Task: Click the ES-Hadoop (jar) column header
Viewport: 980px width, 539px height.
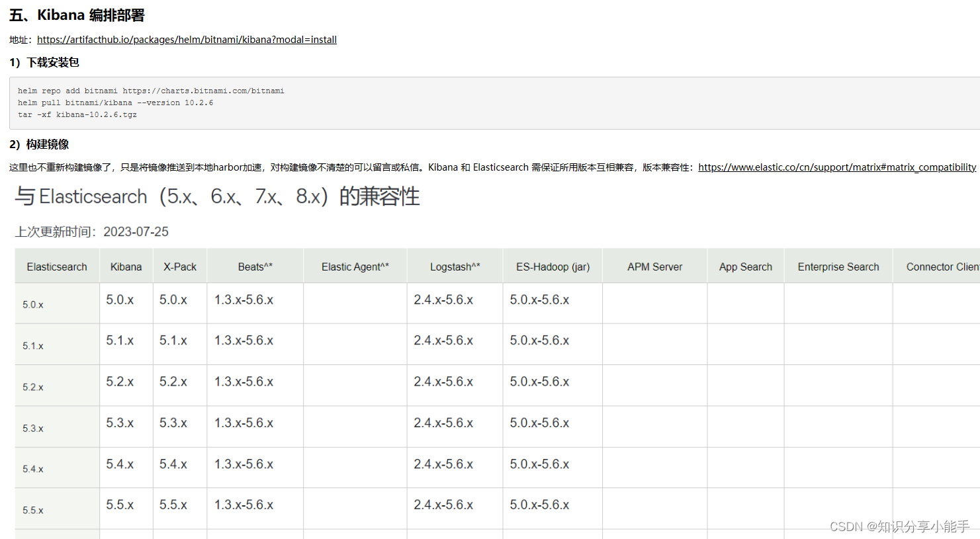Action: pyautogui.click(x=553, y=267)
